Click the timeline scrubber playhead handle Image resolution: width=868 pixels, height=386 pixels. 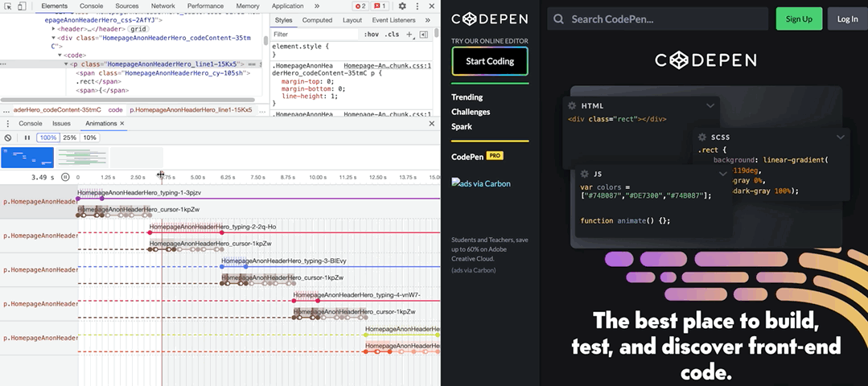pyautogui.click(x=161, y=175)
